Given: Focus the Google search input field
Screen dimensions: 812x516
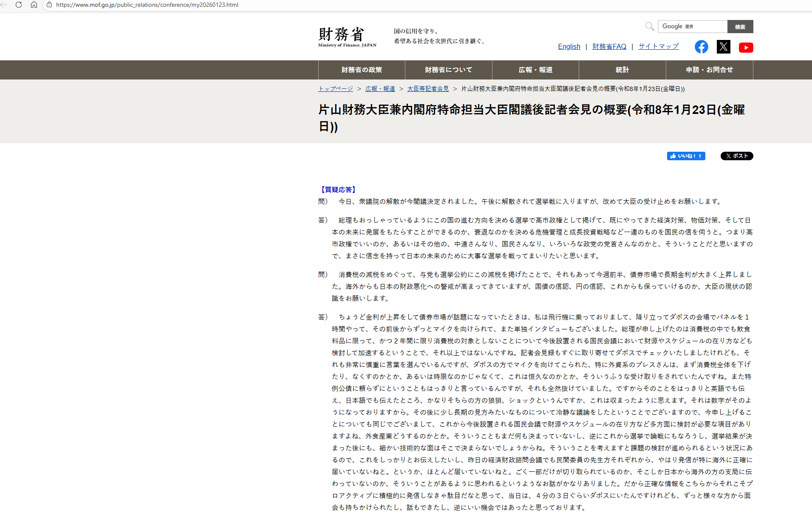Looking at the screenshot, I should coord(693,26).
